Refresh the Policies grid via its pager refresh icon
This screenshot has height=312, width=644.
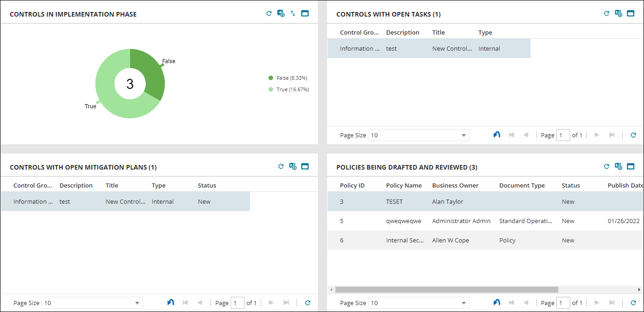click(x=633, y=302)
